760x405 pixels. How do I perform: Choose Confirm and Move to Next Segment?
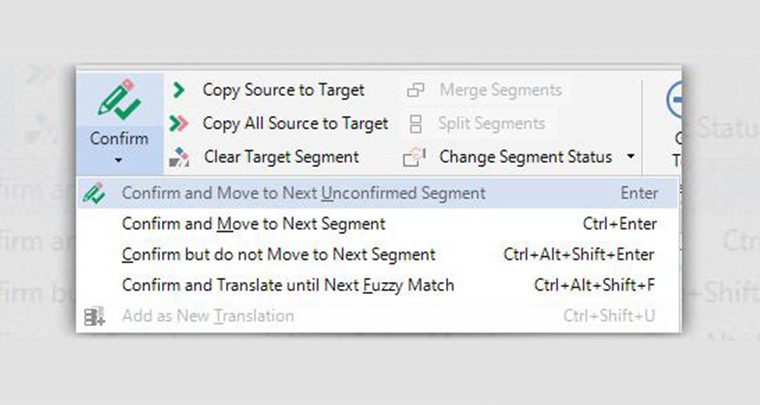tap(377, 224)
